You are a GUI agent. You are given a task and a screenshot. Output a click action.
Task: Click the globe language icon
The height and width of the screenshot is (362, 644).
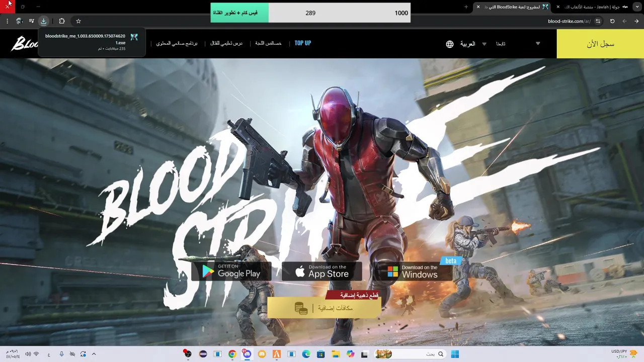pos(450,44)
